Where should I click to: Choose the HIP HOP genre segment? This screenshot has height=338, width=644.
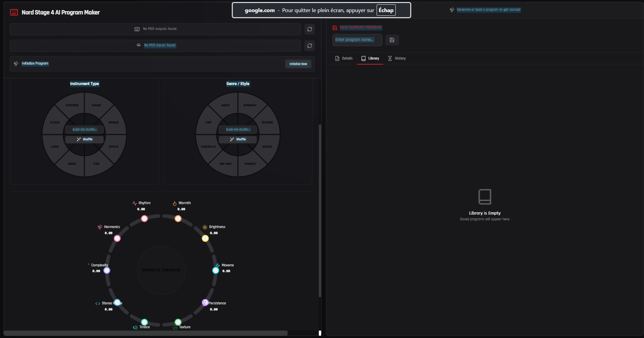[x=225, y=164]
